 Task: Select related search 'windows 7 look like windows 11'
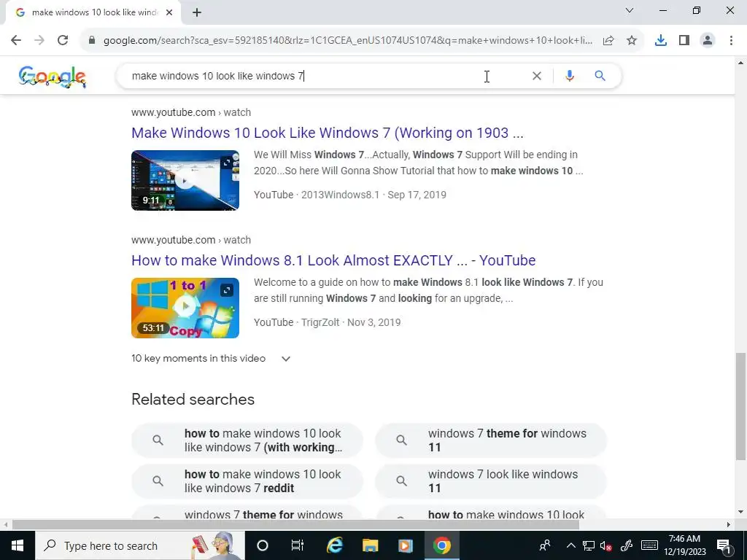tap(491, 481)
